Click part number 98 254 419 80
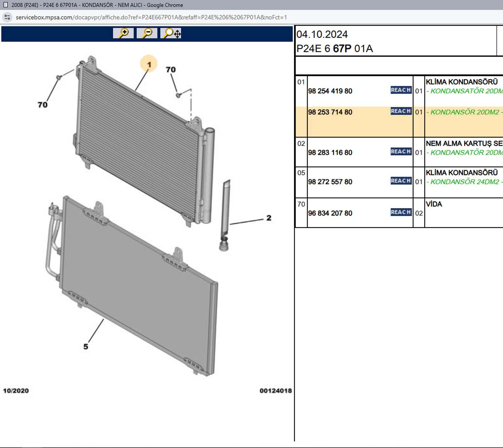 click(x=330, y=91)
